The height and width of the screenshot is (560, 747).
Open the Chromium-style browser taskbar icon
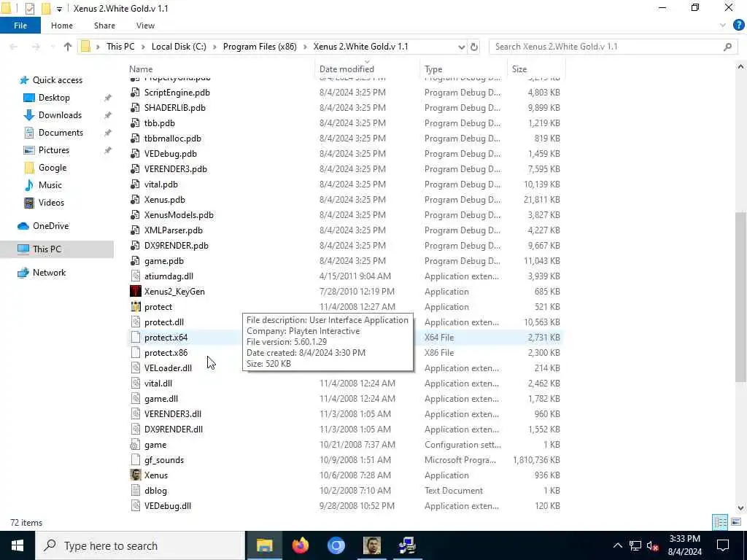tap(336, 545)
